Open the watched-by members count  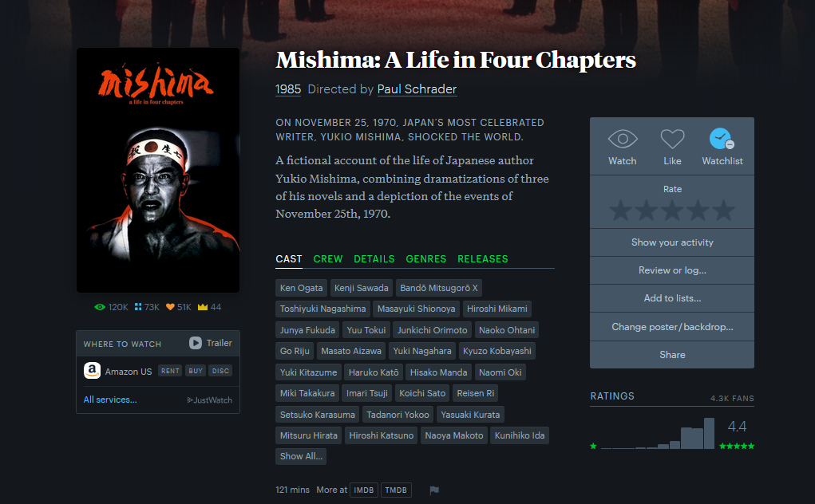(111, 307)
